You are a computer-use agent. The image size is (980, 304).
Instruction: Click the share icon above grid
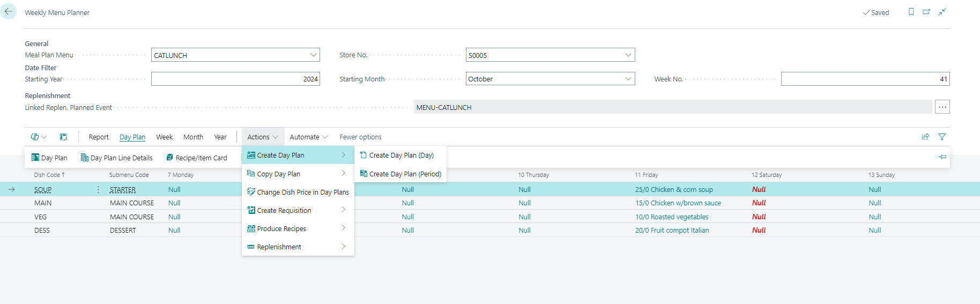pos(925,137)
